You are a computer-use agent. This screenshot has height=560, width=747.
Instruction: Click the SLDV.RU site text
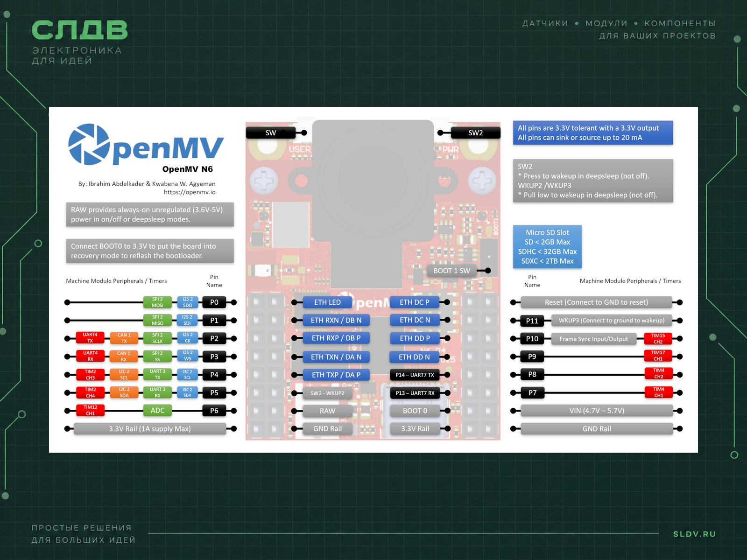694,534
